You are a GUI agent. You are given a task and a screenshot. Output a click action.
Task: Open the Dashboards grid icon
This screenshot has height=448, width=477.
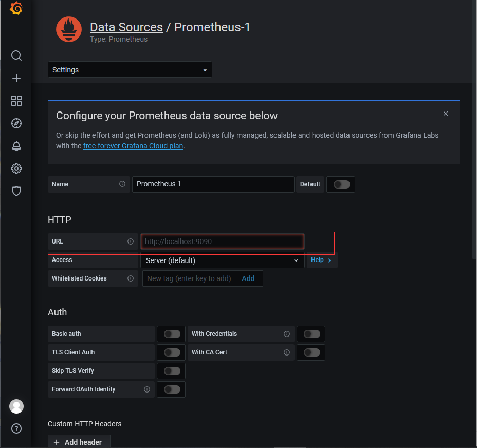(16, 101)
